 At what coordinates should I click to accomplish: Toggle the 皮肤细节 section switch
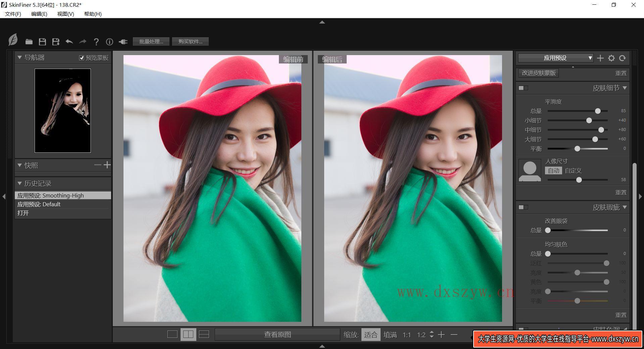(523, 88)
